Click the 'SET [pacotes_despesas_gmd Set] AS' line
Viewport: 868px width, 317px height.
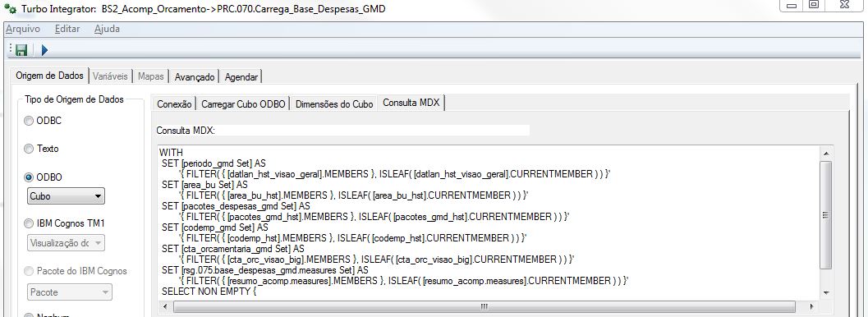236,206
